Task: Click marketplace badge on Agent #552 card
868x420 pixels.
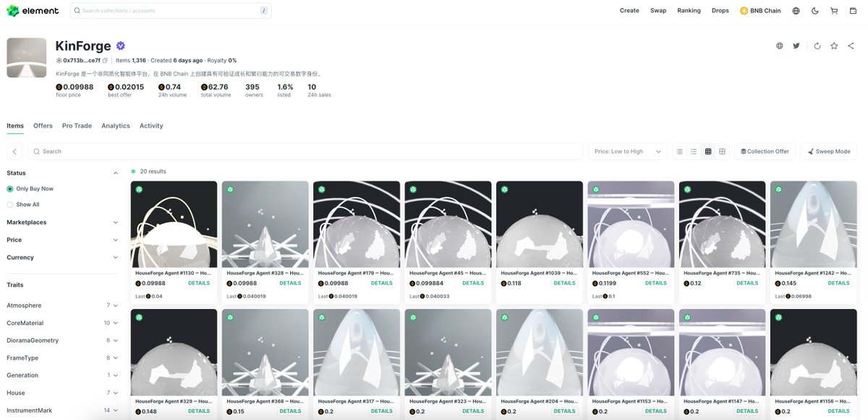Action: click(x=596, y=189)
